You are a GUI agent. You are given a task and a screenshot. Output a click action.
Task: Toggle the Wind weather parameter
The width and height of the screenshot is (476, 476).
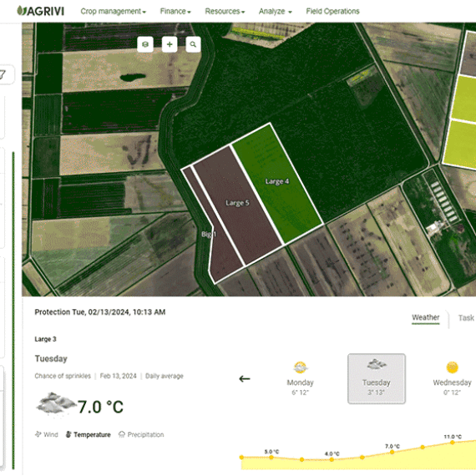47,434
